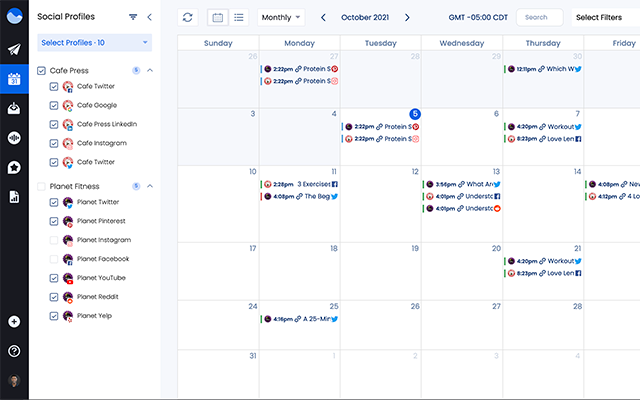
Task: Click the Sunday column header
Action: pos(218,43)
